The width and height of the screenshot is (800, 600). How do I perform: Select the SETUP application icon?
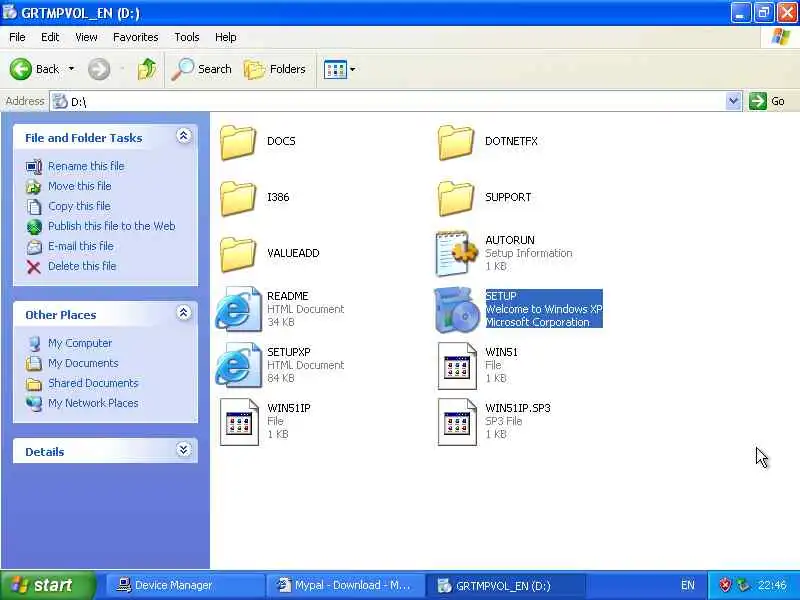(457, 310)
